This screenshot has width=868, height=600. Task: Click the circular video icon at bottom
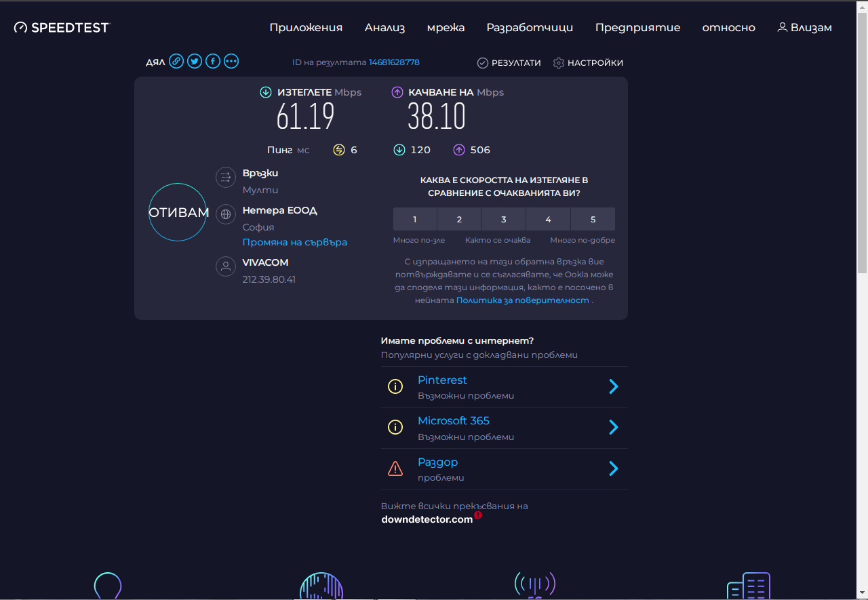tap(321, 586)
